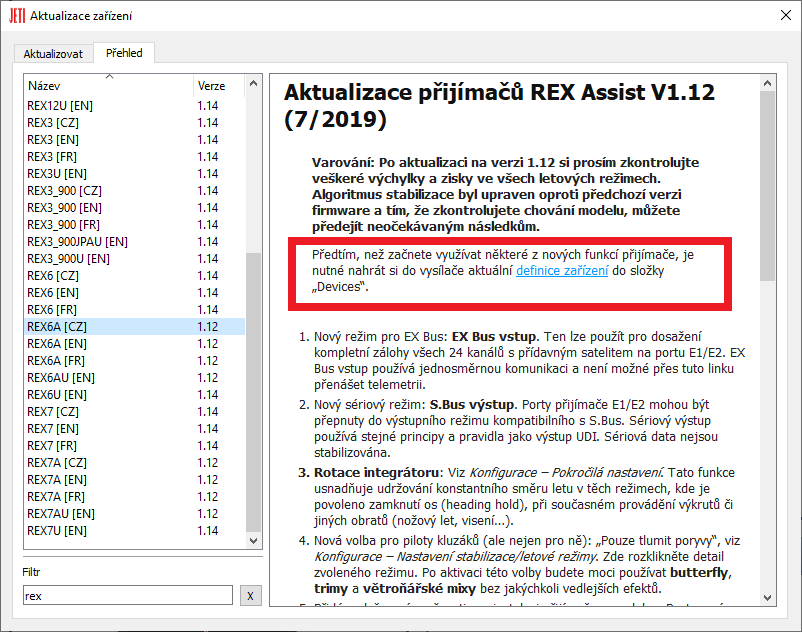Click the release notes scroll up arrow

[767, 83]
